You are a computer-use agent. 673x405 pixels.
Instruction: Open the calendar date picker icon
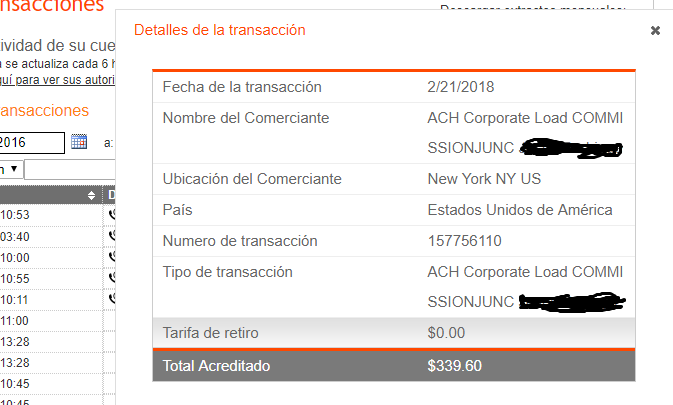point(79,142)
